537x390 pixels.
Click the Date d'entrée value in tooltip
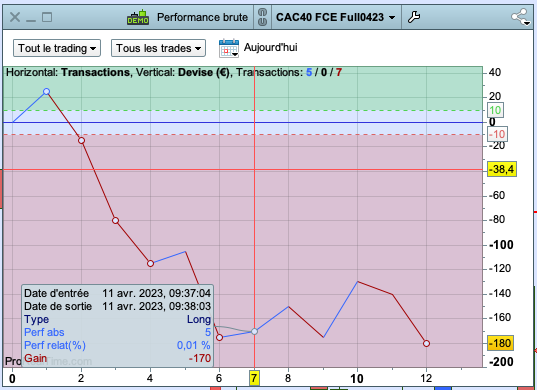157,293
